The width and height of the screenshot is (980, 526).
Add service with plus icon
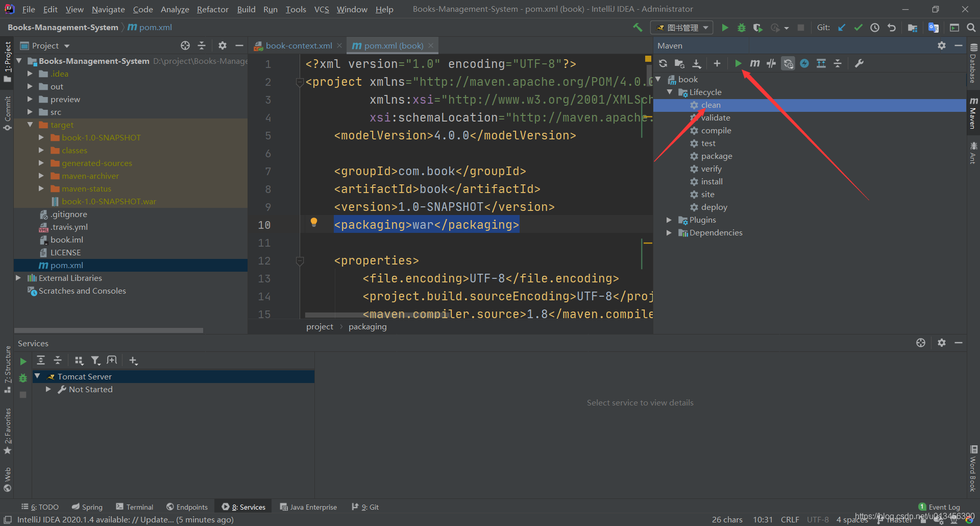(x=133, y=361)
